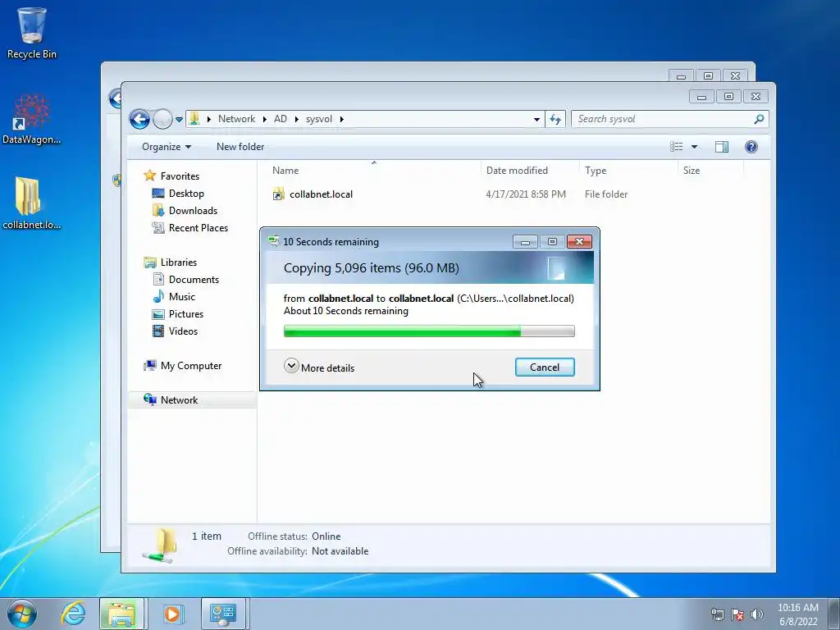Screen dimensions: 840x630
Task: Maximize the sysvol Explorer window
Action: [x=728, y=97]
